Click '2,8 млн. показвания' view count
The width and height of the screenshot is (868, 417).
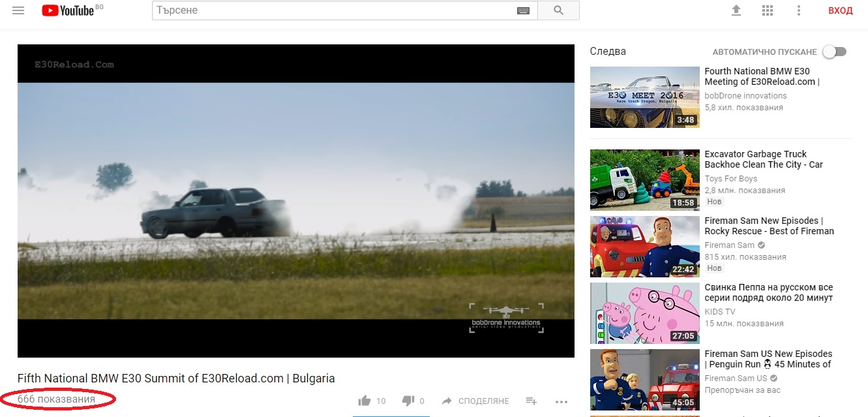point(745,191)
